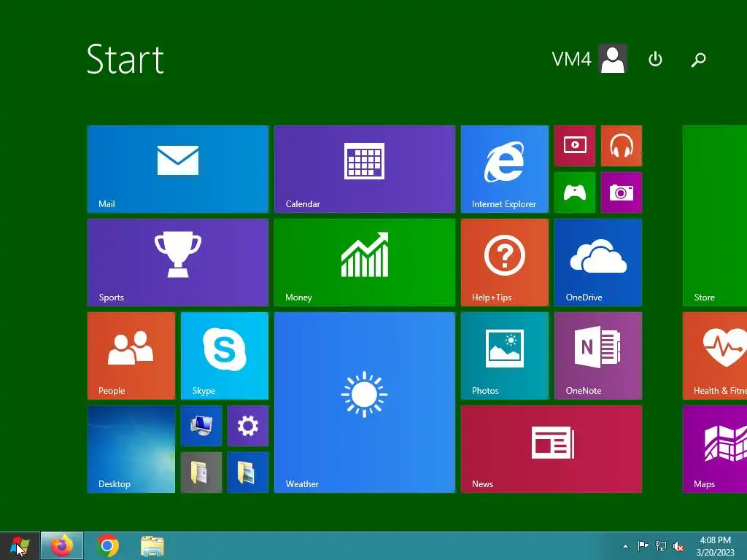Open the Store tile
This screenshot has height=560, width=747.
click(715, 216)
